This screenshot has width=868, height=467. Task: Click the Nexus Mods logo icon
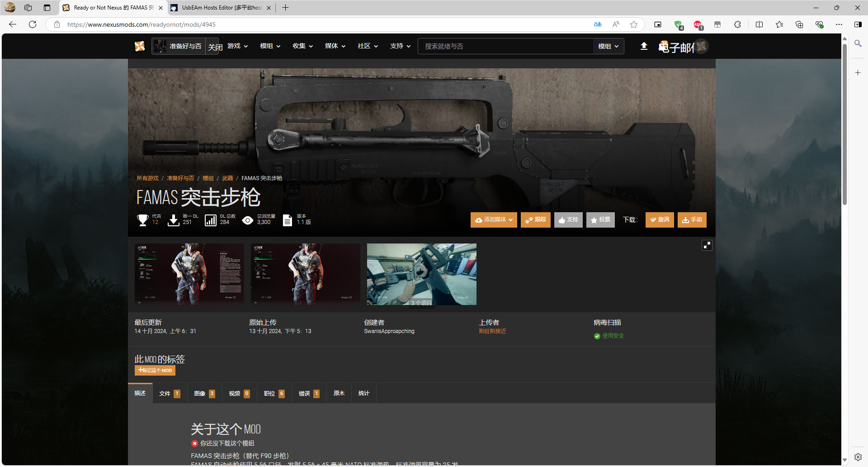(140, 46)
